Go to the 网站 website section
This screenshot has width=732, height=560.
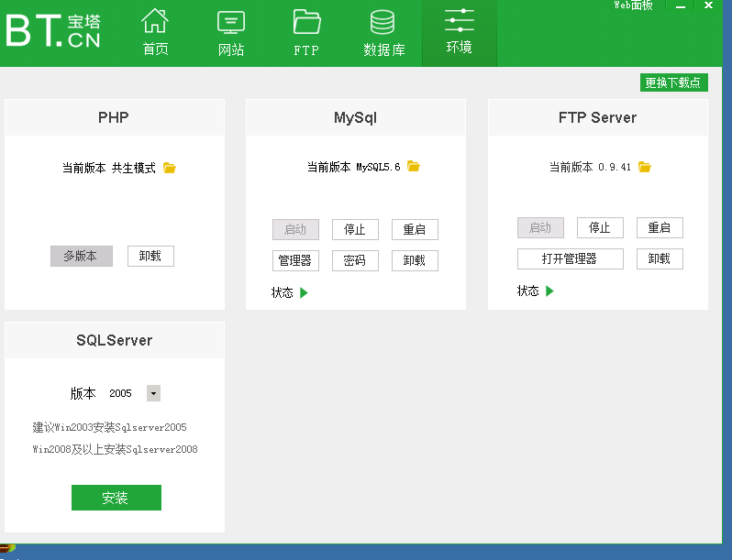tap(231, 32)
